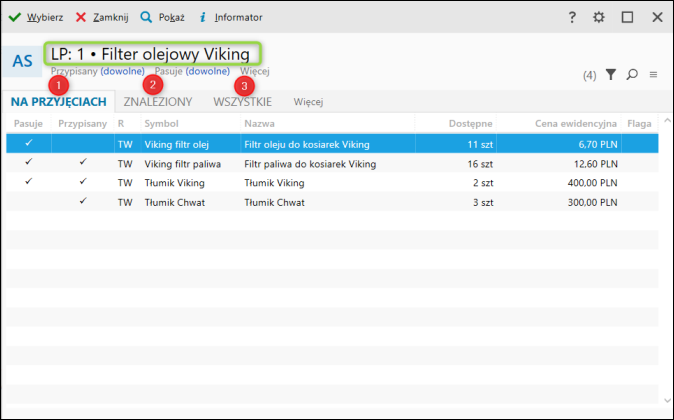Switch to NA PRZYJĘCIACH tab

(x=58, y=102)
